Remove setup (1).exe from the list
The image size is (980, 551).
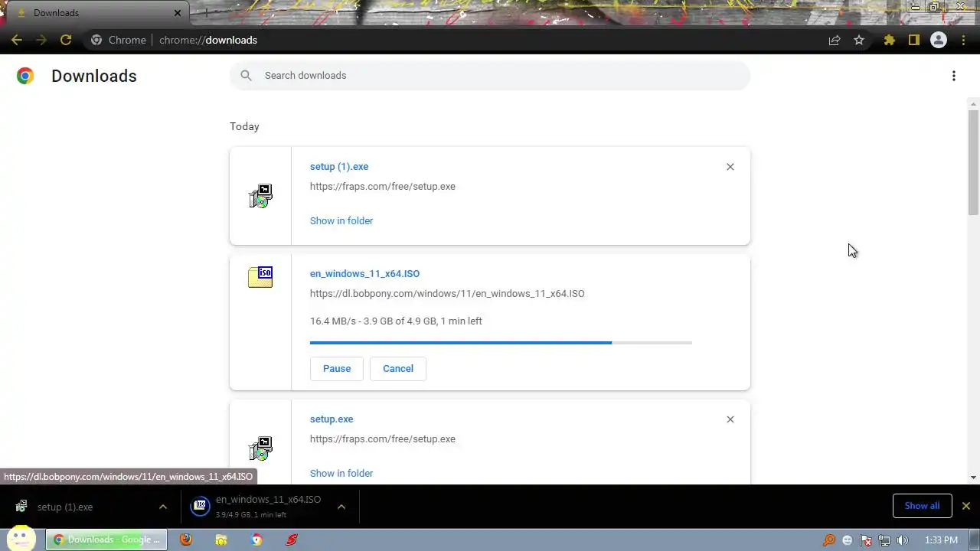[x=730, y=167]
